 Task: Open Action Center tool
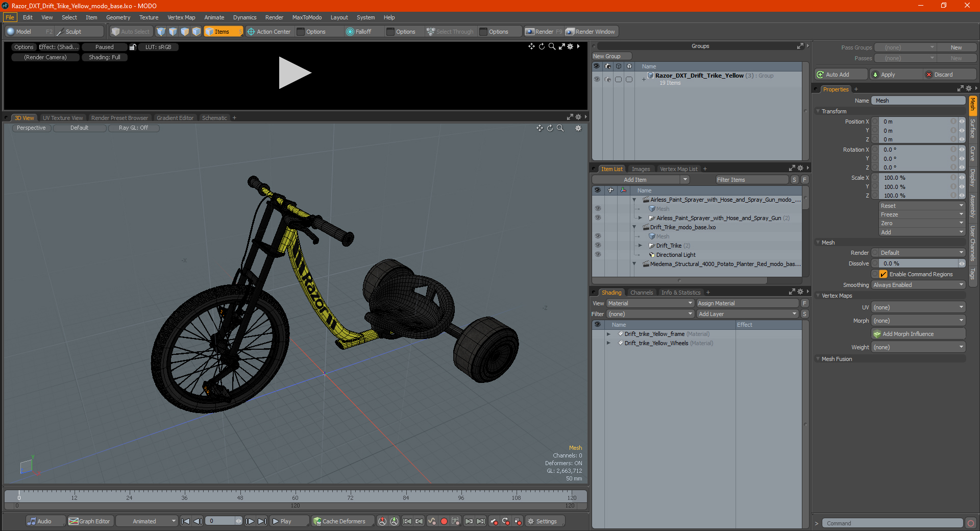[269, 32]
